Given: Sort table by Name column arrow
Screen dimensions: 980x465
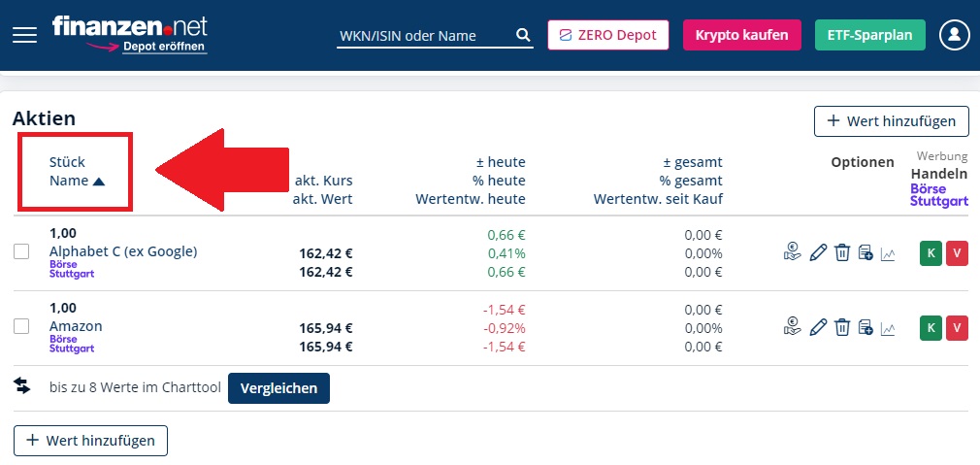Looking at the screenshot, I should point(99,182).
